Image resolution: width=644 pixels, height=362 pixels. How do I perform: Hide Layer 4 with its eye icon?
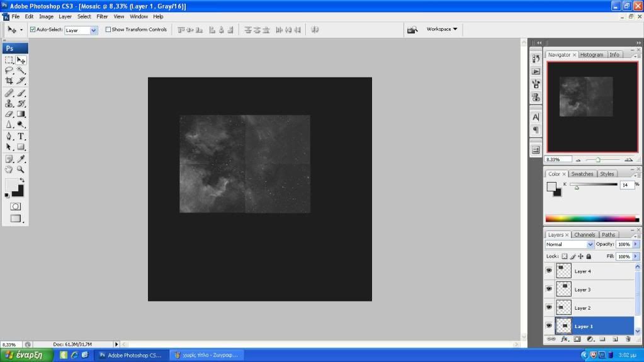pos(549,271)
